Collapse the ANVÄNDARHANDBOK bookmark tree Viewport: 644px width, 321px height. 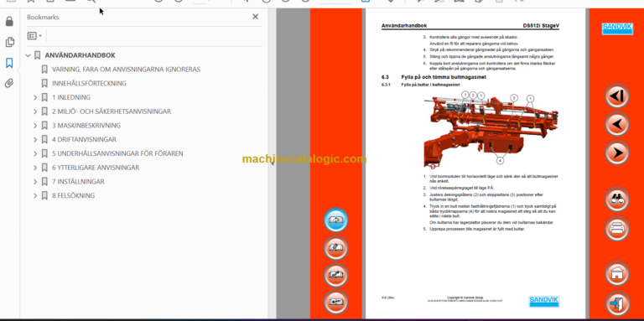[28, 55]
